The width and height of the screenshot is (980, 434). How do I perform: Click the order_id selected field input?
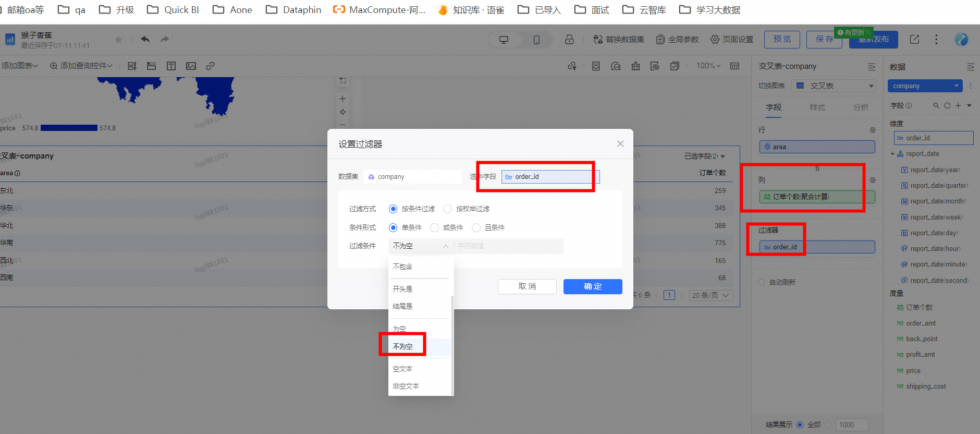tap(550, 177)
